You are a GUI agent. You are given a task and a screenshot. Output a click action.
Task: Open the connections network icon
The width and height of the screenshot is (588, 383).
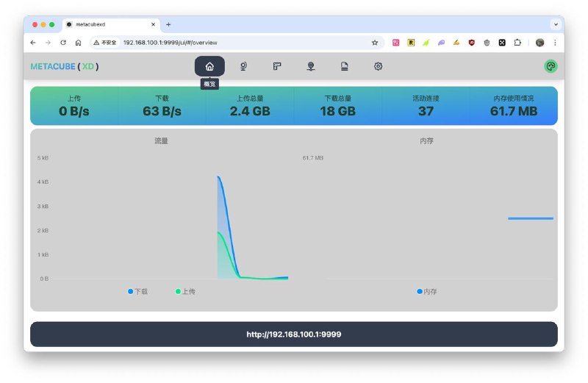click(311, 66)
